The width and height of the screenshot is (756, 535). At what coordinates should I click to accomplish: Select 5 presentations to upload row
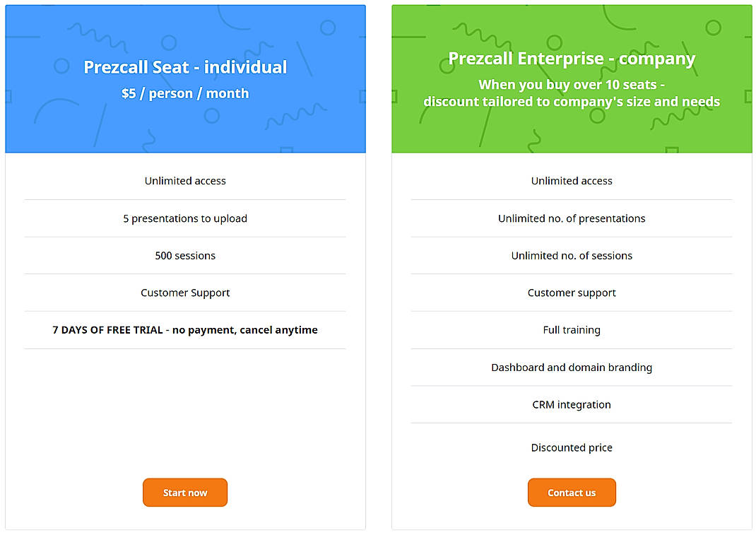185,218
